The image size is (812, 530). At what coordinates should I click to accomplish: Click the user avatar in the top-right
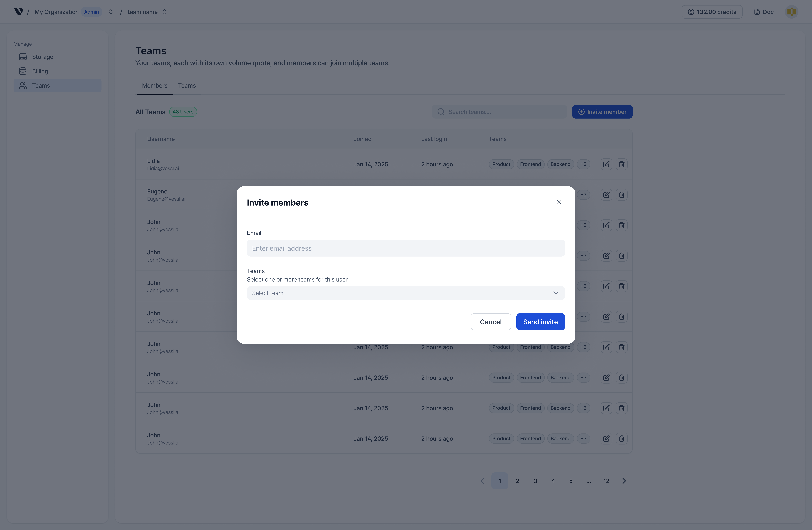pos(791,12)
